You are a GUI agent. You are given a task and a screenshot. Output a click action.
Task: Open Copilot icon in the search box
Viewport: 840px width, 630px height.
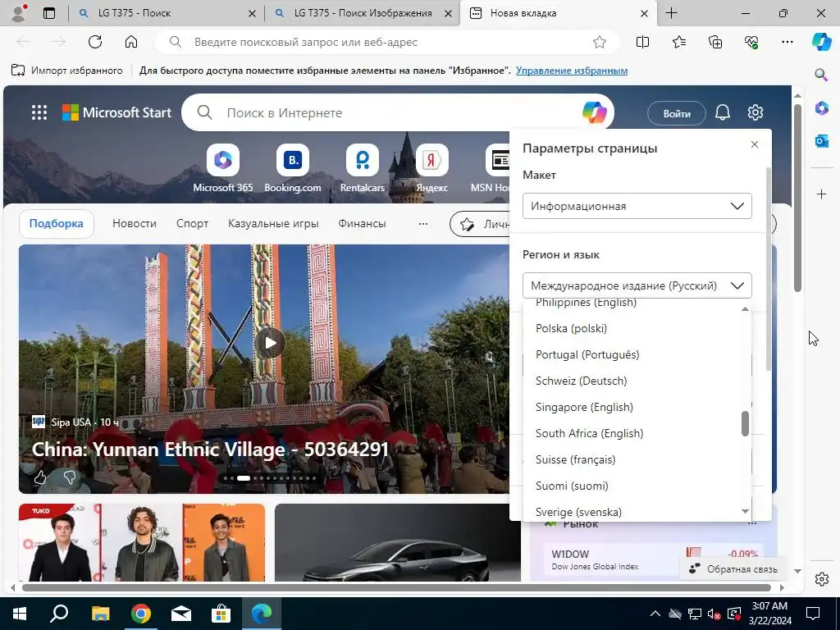(x=594, y=112)
